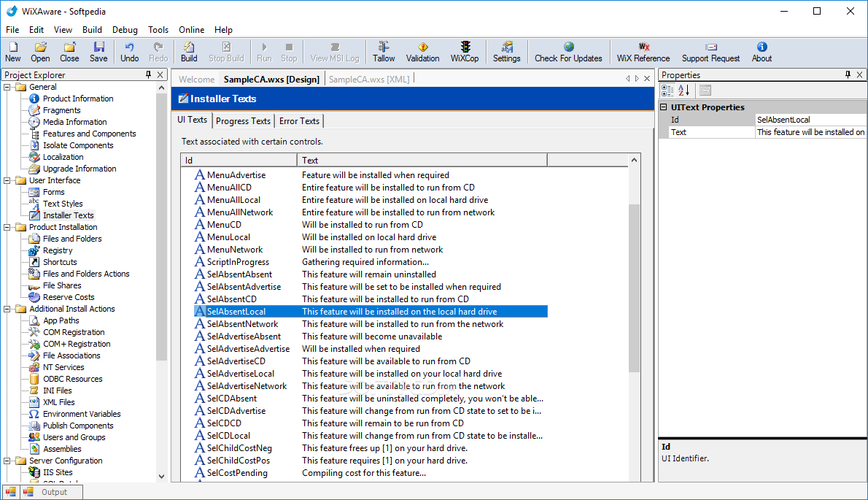The height and width of the screenshot is (500, 868).
Task: Close the Properties panel
Action: tap(860, 74)
